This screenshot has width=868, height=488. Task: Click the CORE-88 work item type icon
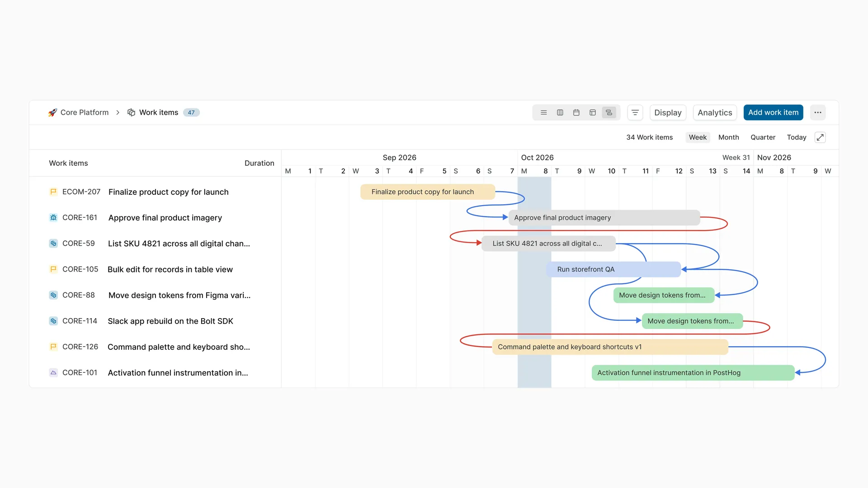(x=53, y=295)
